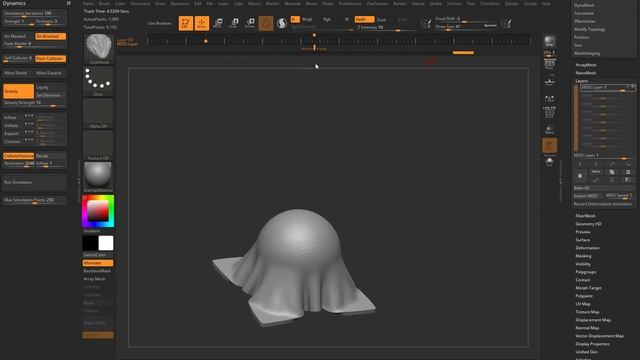
Task: Open the Preferences menu
Action: [x=350, y=3]
